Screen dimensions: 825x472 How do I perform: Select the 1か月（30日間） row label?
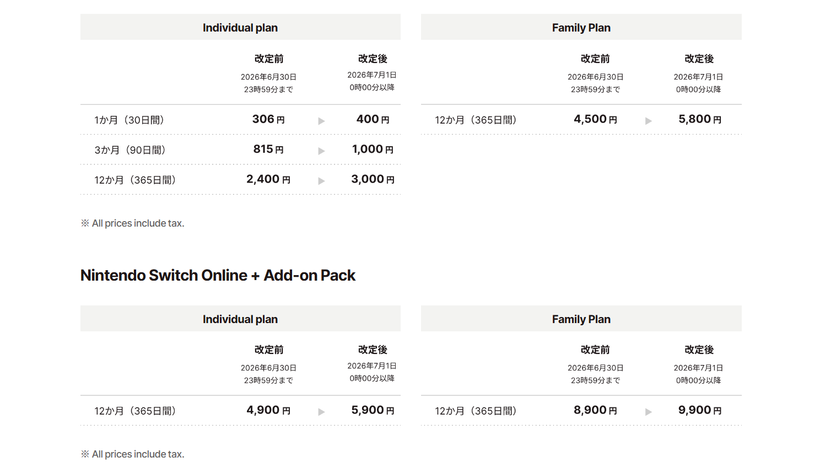(129, 120)
